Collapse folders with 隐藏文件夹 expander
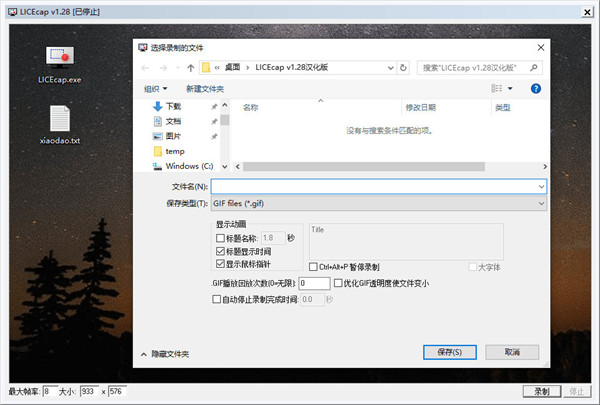Viewport: 600px width, 405px height. pyautogui.click(x=164, y=354)
